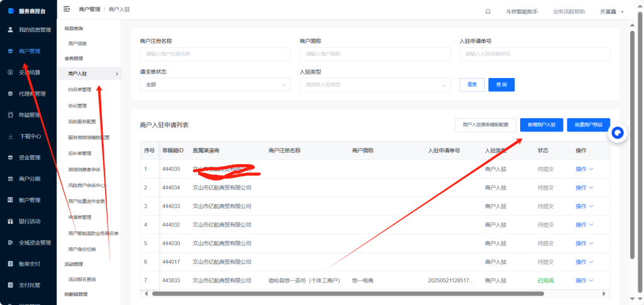Open 白名单管理 menu item
This screenshot has width=644, height=305.
80,89
